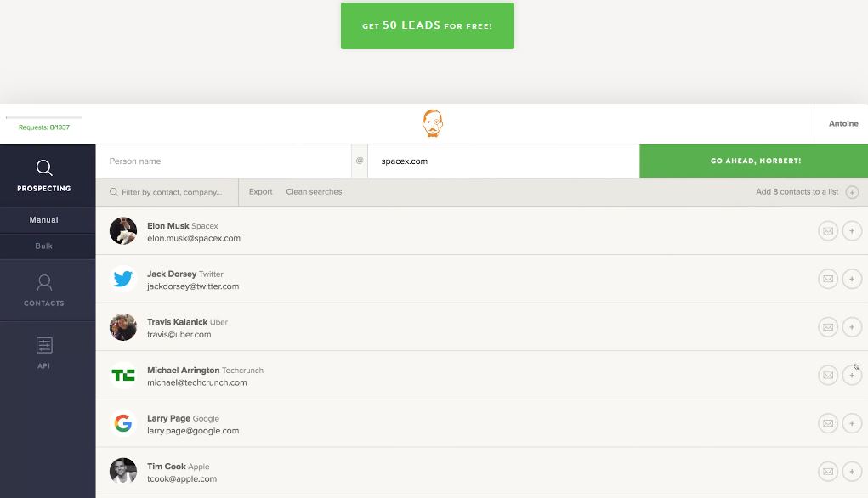Click the Get 50 Leads for Free button
The image size is (868, 498).
(x=428, y=26)
